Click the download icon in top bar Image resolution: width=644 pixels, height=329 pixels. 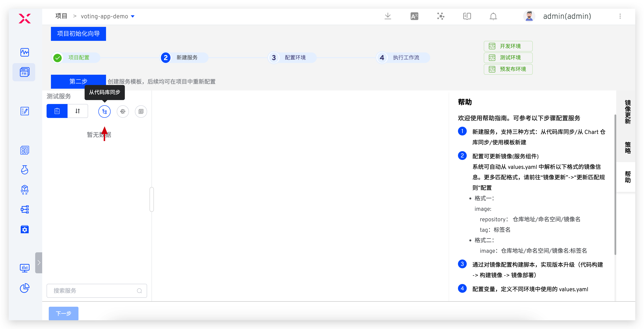[x=388, y=16]
